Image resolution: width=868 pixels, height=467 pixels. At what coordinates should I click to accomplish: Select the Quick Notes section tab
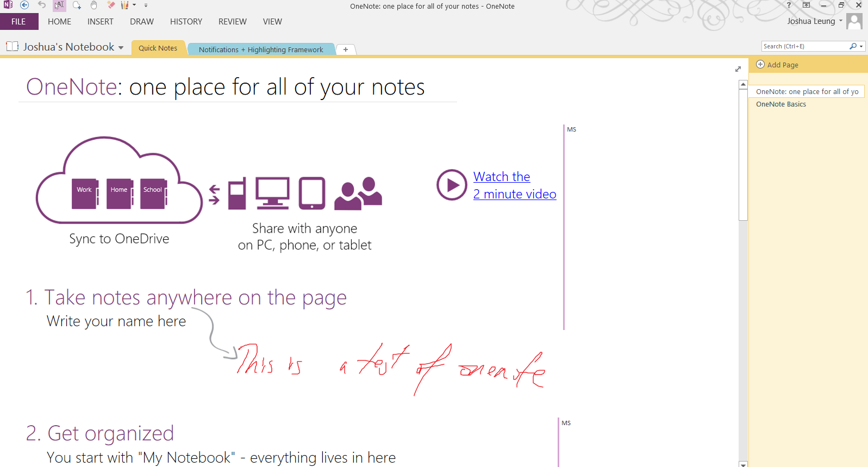[158, 48]
